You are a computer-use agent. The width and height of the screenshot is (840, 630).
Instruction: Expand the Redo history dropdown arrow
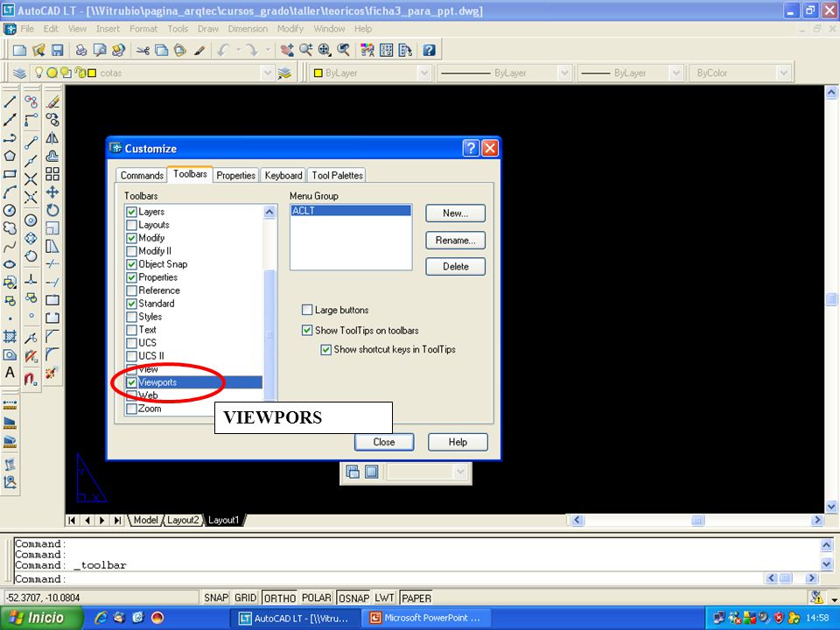(x=268, y=51)
